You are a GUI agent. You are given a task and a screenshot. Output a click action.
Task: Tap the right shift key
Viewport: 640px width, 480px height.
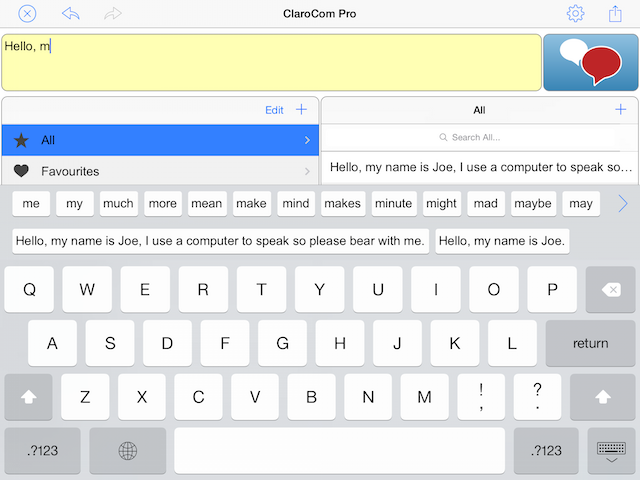[x=602, y=397]
